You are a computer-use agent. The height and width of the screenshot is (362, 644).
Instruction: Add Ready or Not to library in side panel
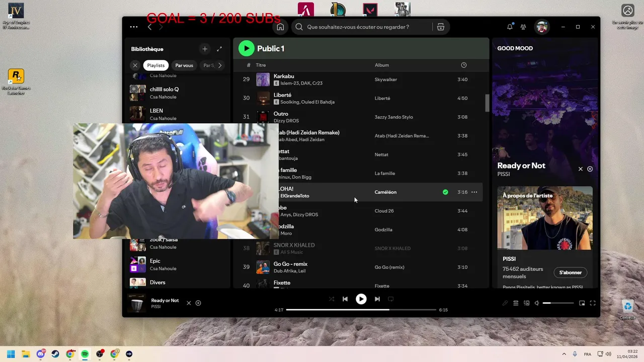click(x=590, y=169)
